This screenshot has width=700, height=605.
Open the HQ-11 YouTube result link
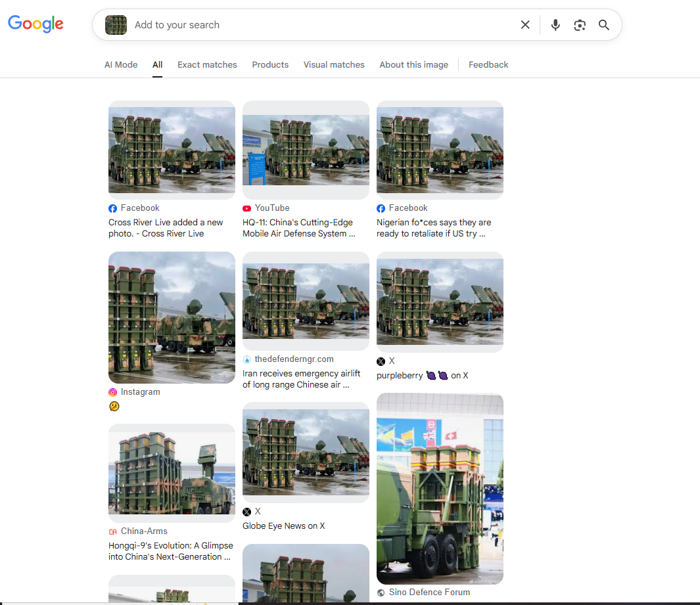pyautogui.click(x=298, y=228)
